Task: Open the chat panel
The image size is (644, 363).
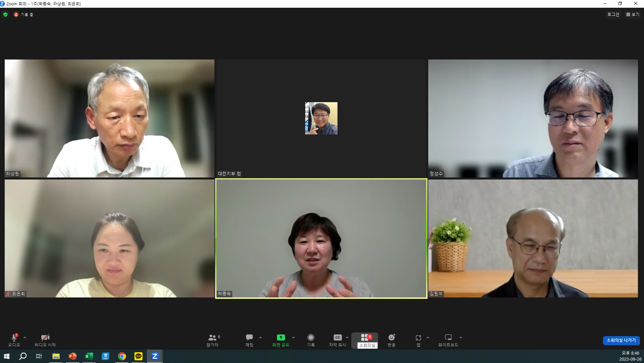Action: [249, 340]
